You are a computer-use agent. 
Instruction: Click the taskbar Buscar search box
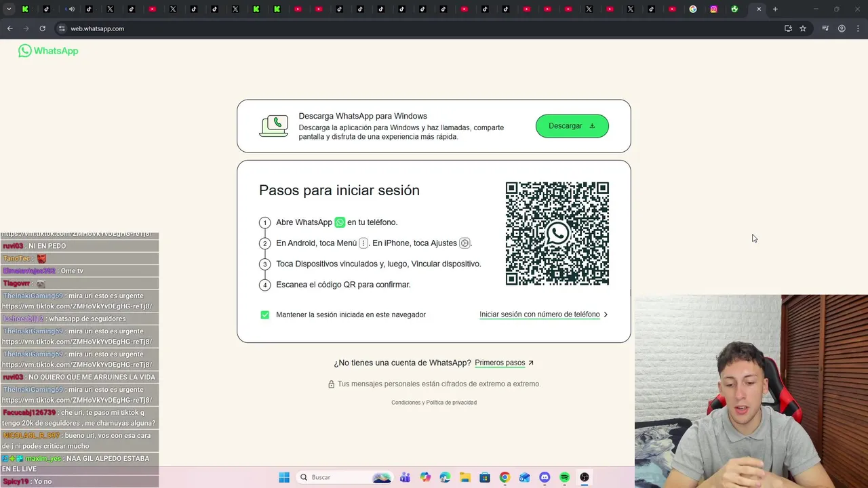(344, 477)
